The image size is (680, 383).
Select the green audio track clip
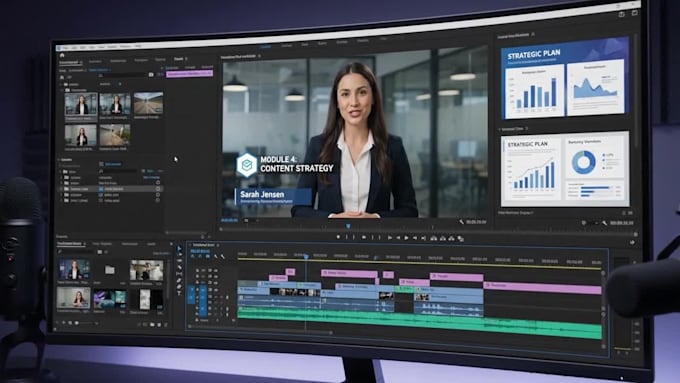(419, 322)
